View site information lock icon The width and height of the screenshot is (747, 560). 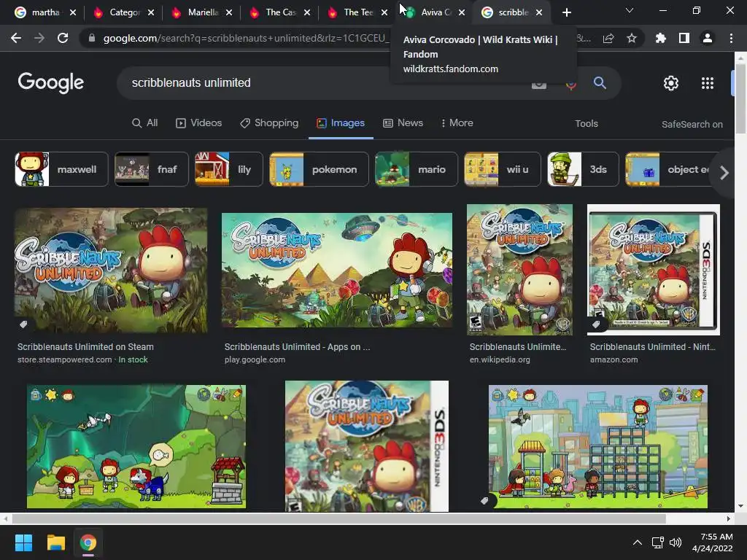(x=92, y=38)
